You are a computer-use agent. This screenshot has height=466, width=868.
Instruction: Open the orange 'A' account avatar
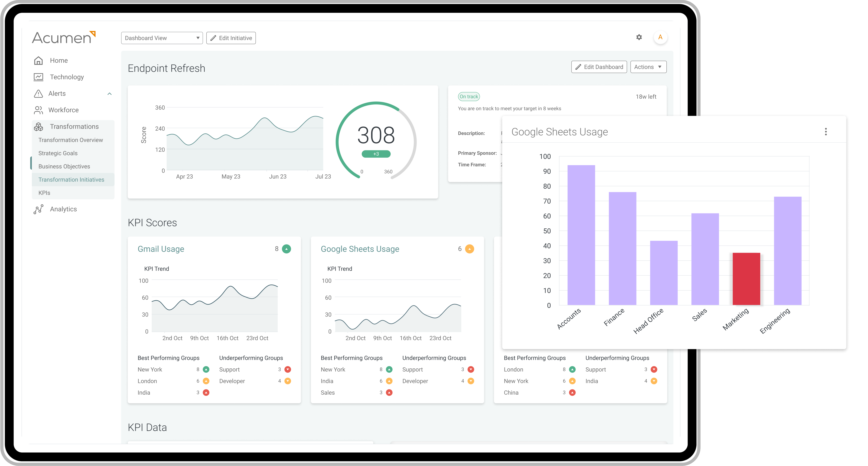[x=661, y=37]
